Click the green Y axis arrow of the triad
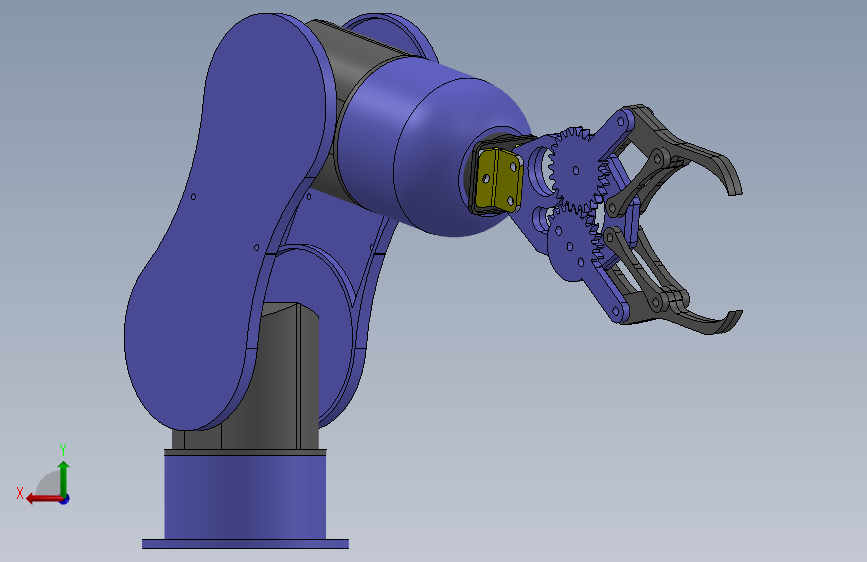Image resolution: width=867 pixels, height=562 pixels. (x=64, y=477)
